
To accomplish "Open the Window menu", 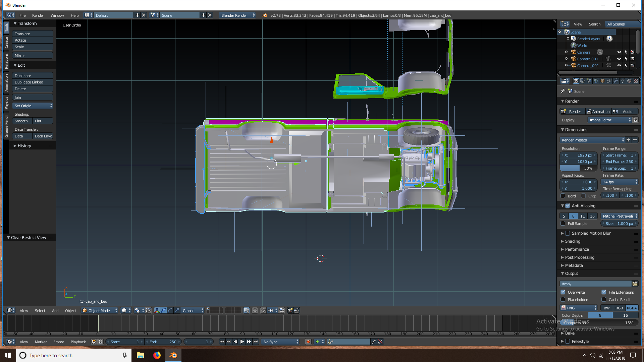I will coord(57,15).
